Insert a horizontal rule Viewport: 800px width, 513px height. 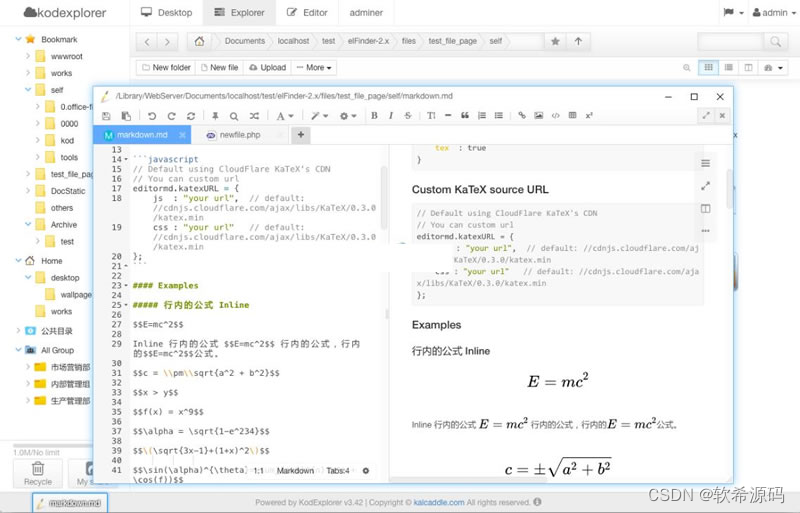click(448, 115)
